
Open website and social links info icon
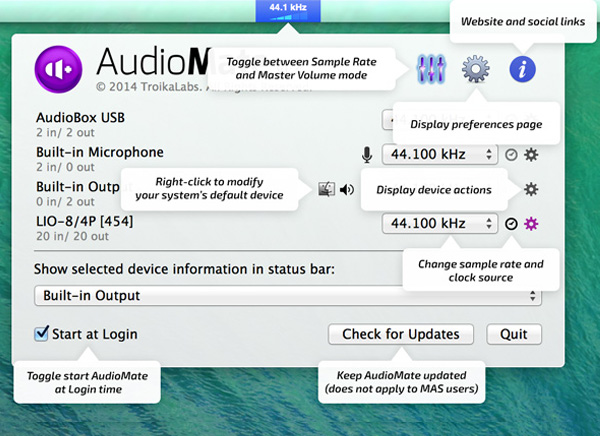522,69
